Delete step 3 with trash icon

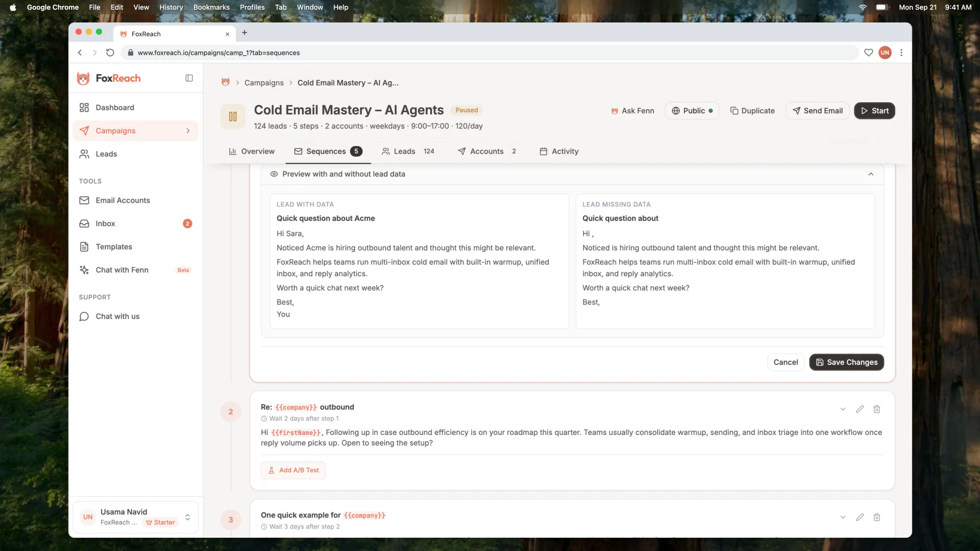877,517
